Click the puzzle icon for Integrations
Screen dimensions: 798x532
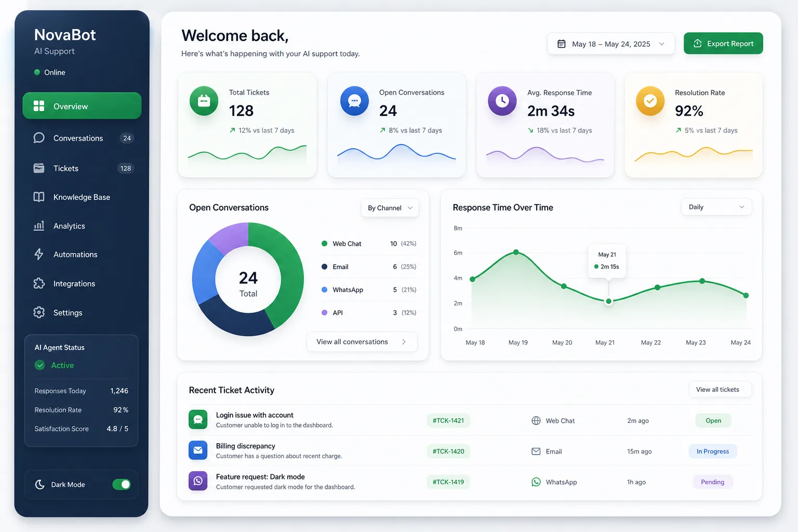tap(39, 283)
